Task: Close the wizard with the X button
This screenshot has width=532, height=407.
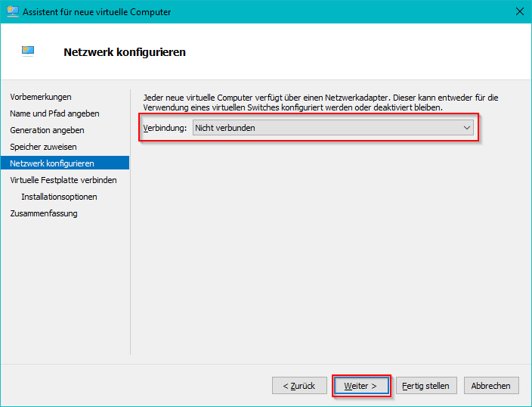Action: (x=519, y=11)
